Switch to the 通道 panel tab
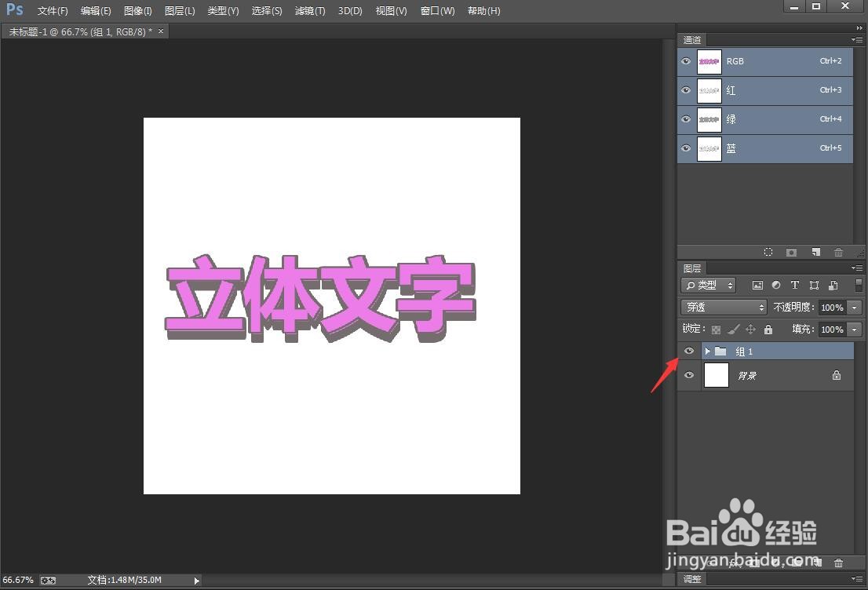 click(692, 40)
